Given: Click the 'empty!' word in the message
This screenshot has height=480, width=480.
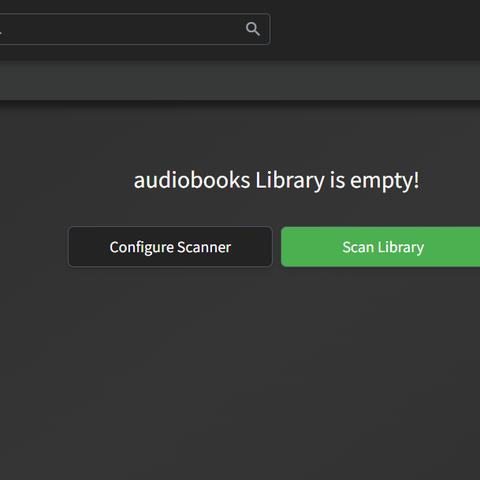Looking at the screenshot, I should 385,181.
